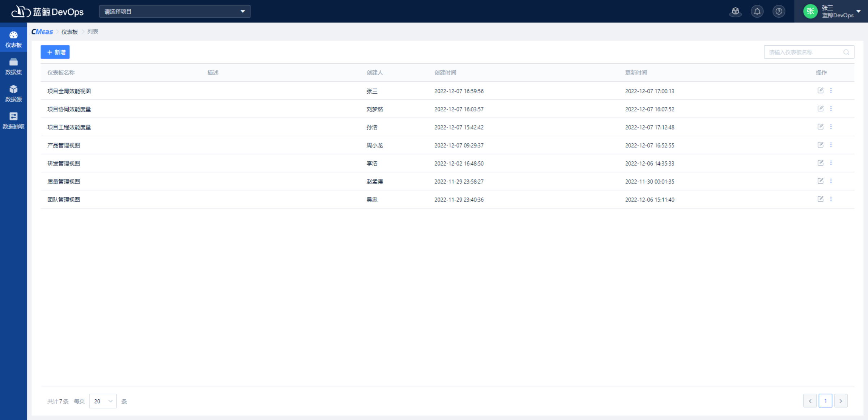Click the 仪表板 breadcrumb item
This screenshot has height=420, width=868.
(69, 32)
